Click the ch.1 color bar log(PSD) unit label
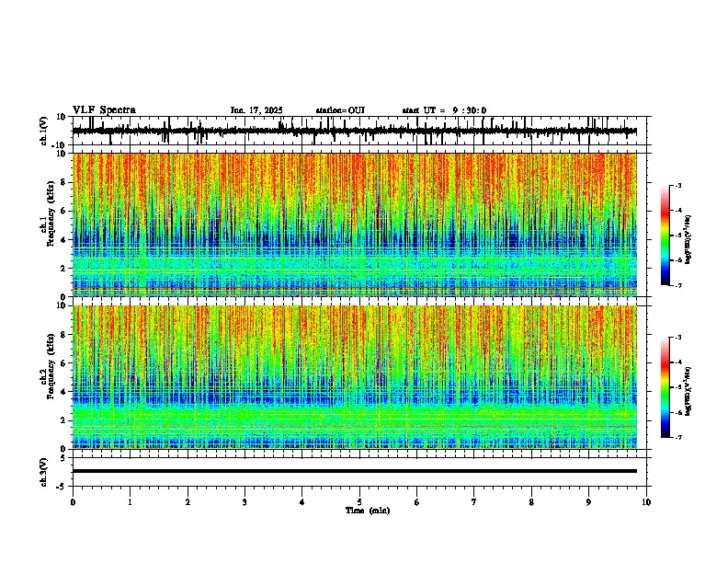This screenshot has width=728, height=563. (688, 240)
